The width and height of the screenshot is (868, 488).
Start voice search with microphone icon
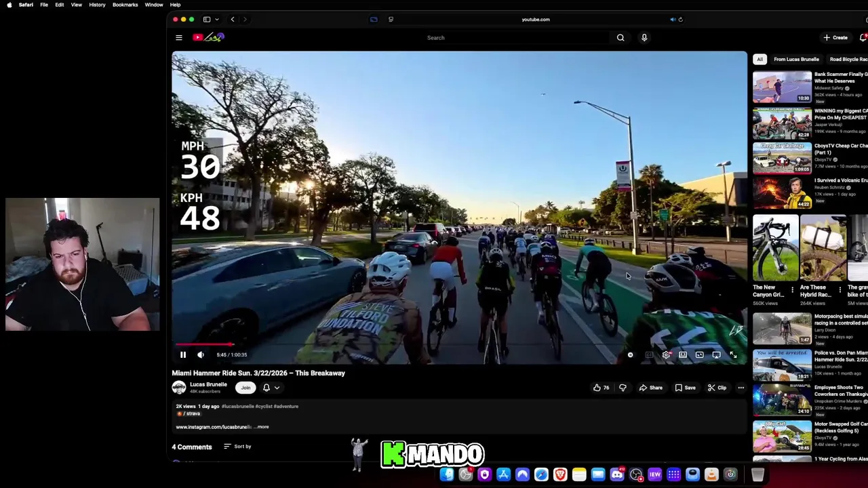point(644,38)
